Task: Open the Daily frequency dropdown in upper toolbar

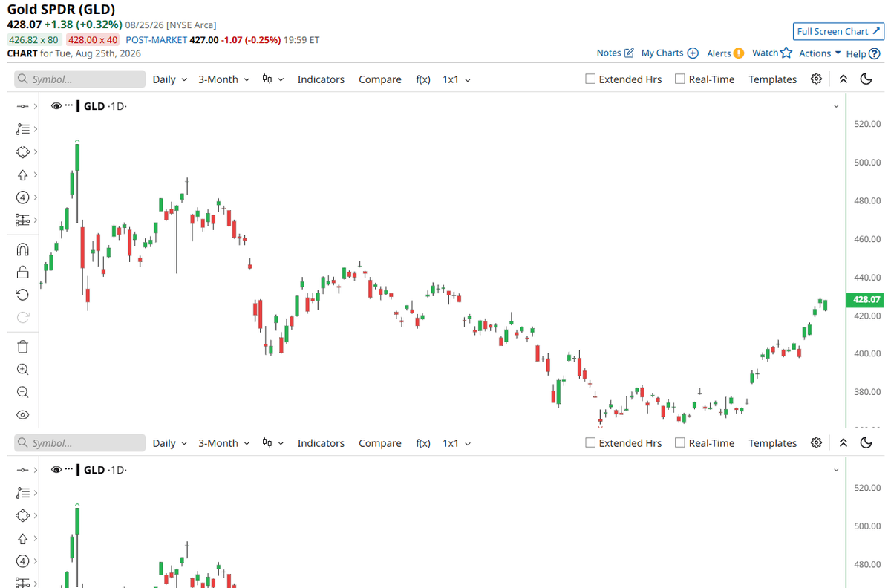Action: [x=170, y=79]
